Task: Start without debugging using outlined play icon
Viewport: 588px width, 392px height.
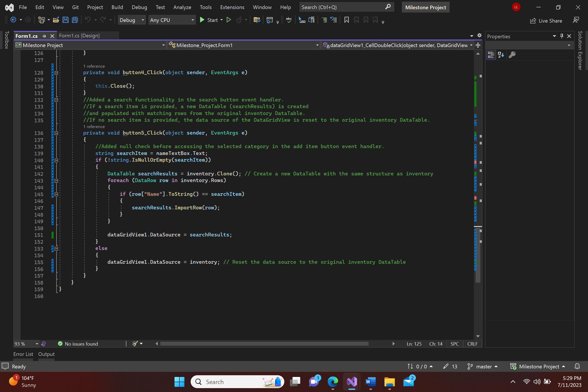Action: [228, 20]
